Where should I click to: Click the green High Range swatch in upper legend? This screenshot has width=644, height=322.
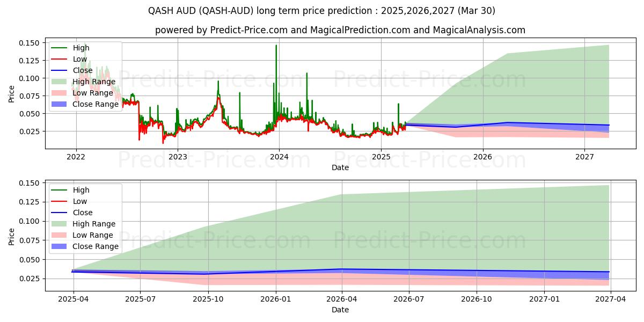(x=61, y=82)
